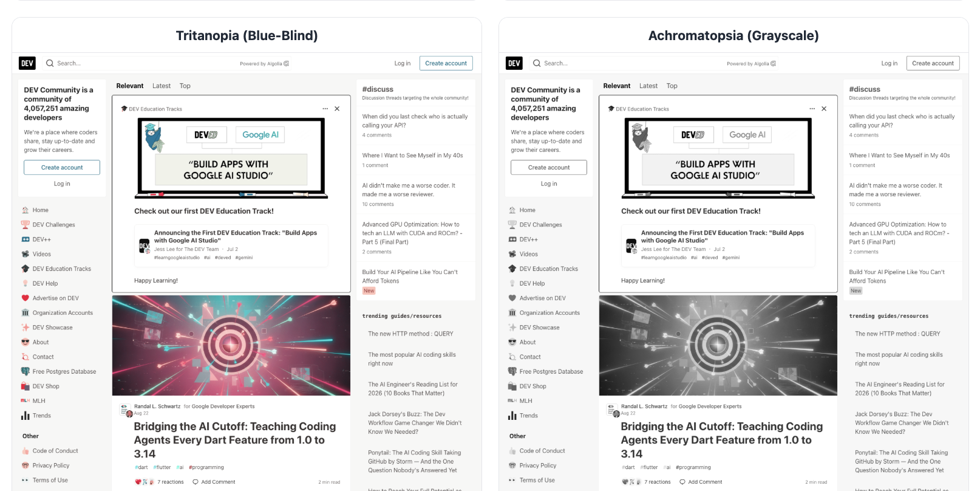Click header Create account button in Tritanopia panel

[446, 63]
